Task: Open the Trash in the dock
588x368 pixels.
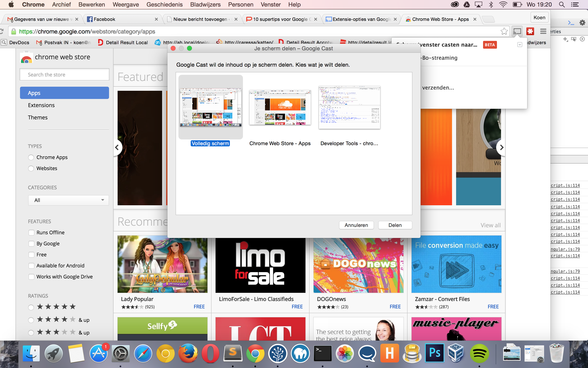Action: click(x=557, y=353)
